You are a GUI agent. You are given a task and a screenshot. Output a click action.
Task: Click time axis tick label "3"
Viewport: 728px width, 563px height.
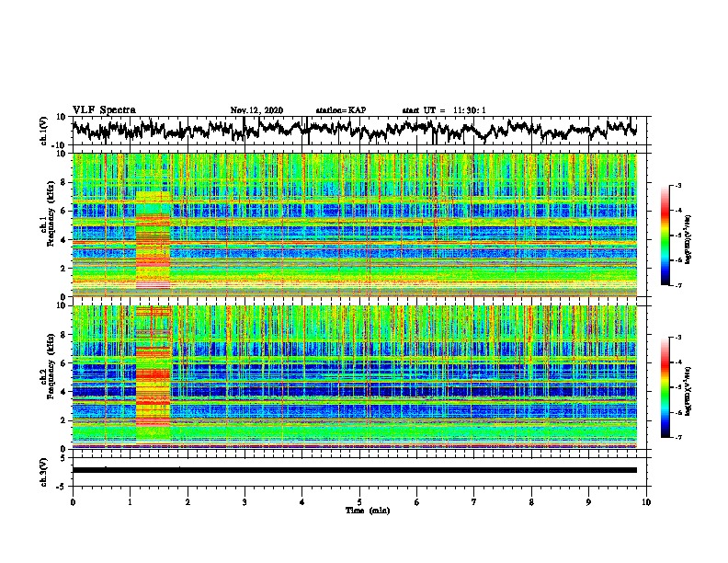click(245, 502)
